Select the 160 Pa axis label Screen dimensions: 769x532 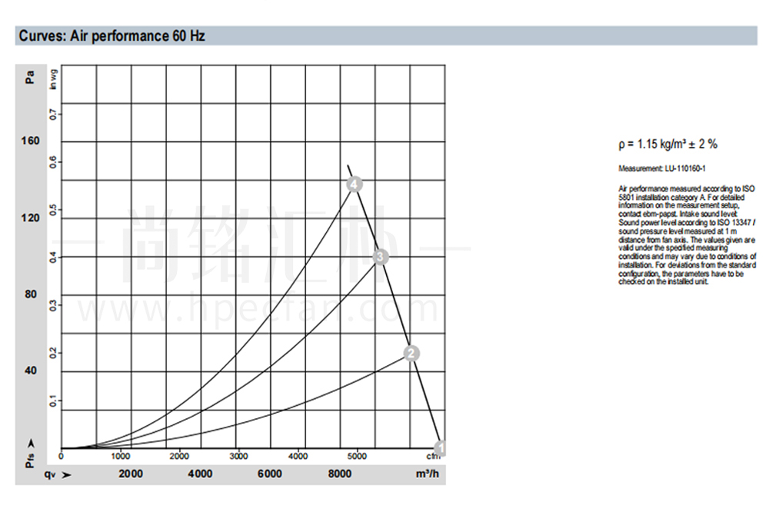click(x=30, y=141)
